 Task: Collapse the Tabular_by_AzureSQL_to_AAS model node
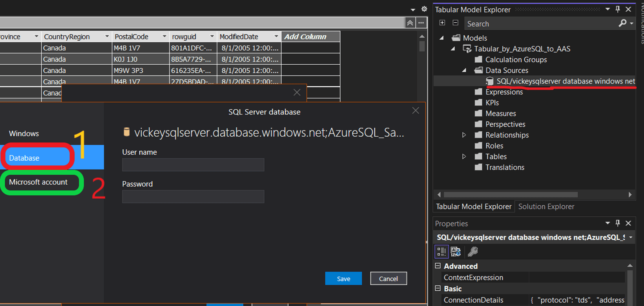(x=453, y=49)
